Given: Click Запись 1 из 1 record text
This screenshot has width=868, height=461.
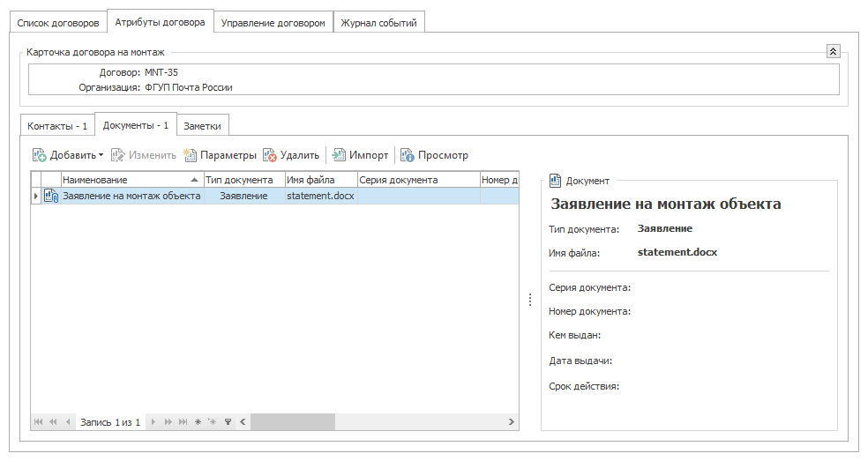Looking at the screenshot, I should (x=110, y=422).
